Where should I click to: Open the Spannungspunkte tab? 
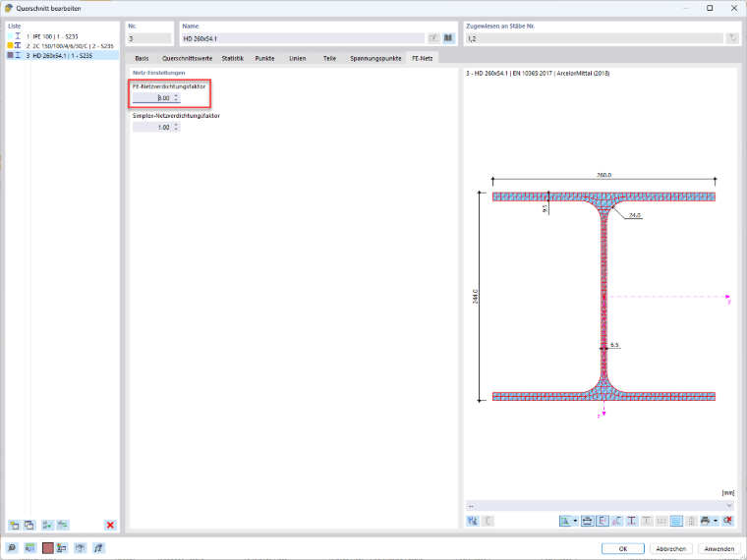pos(375,58)
